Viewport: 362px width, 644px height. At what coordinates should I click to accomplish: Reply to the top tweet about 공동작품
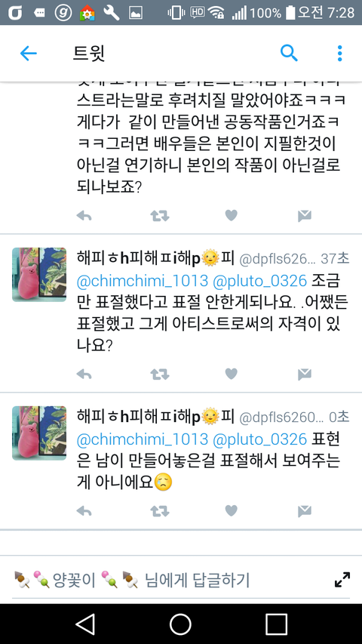coord(84,216)
